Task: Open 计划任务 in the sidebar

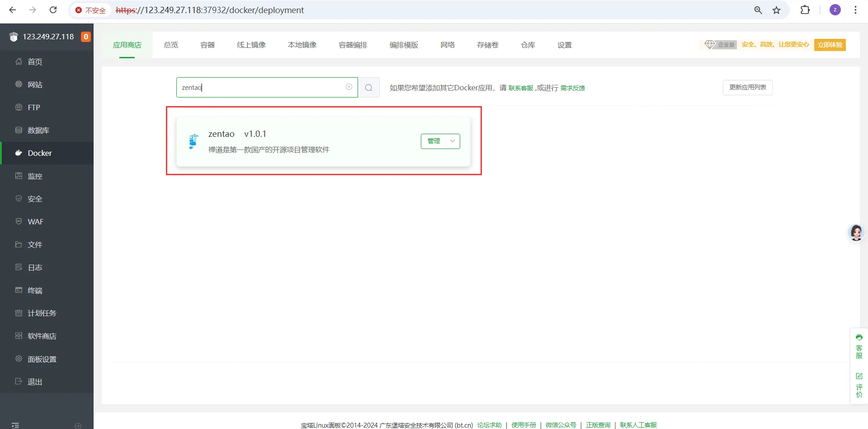Action: click(47, 313)
